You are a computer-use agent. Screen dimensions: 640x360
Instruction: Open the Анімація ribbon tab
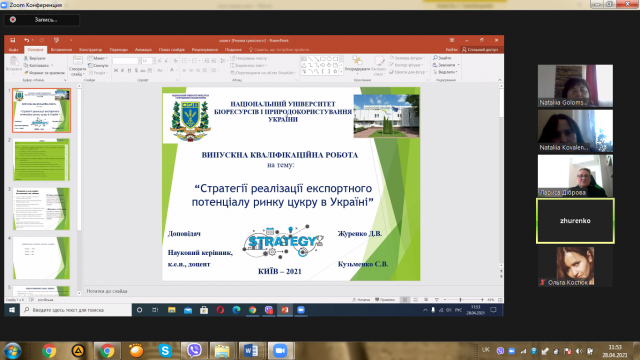pyautogui.click(x=143, y=50)
